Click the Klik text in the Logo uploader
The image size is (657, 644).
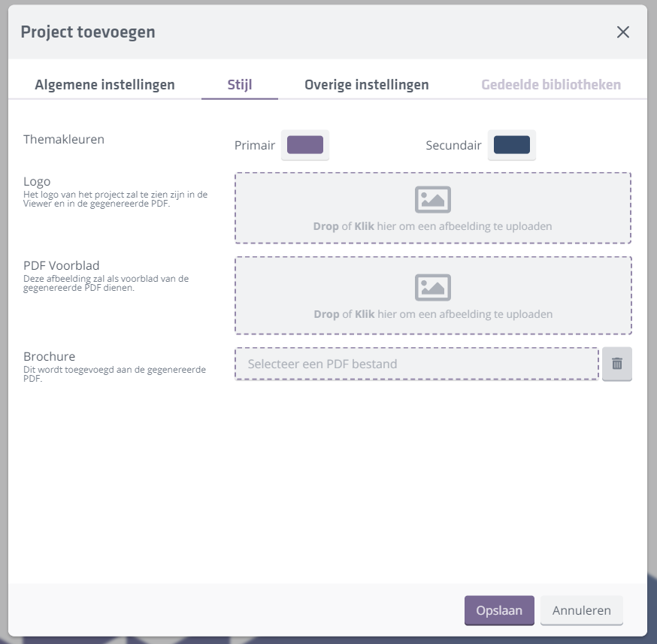pos(365,225)
